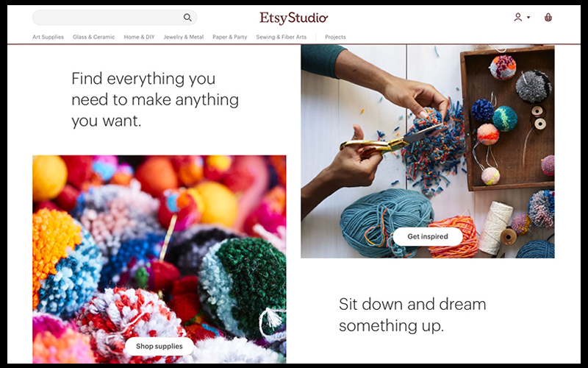Focus the search input field
This screenshot has height=368, width=588.
(x=115, y=17)
